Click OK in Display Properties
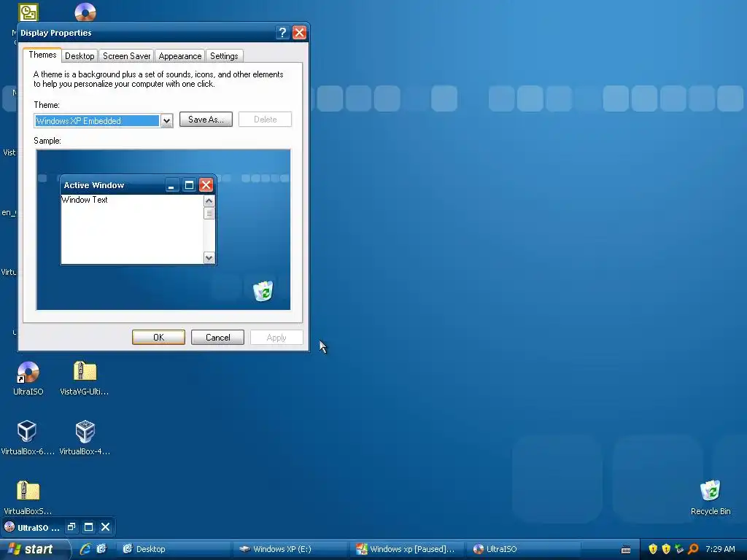 click(158, 337)
